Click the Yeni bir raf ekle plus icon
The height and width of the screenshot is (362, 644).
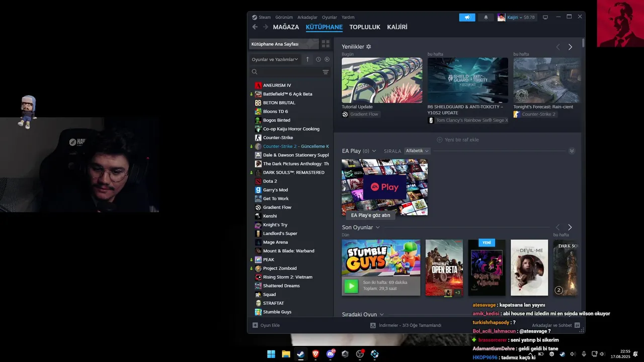pyautogui.click(x=440, y=140)
